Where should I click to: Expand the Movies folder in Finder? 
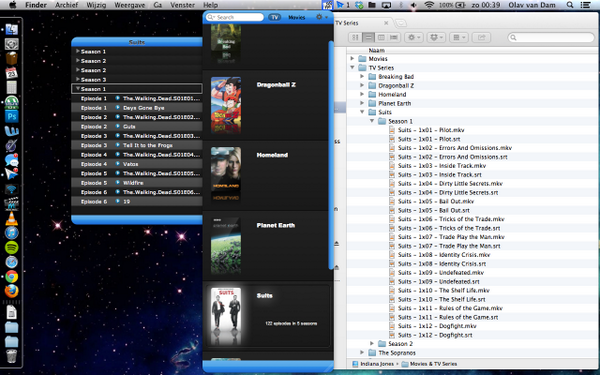(352, 59)
